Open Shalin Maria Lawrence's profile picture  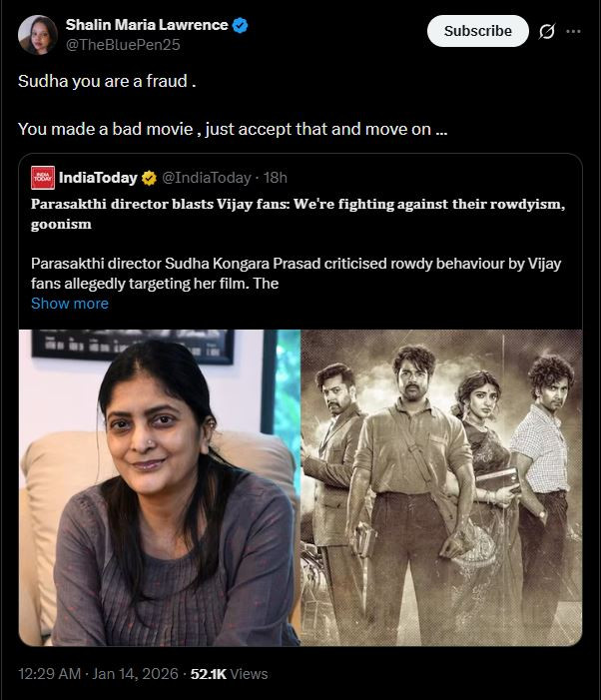[x=37, y=34]
